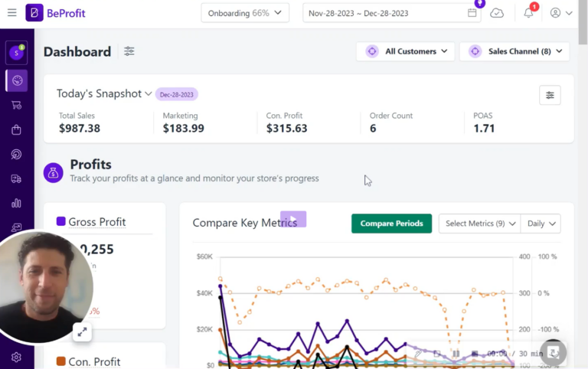Click the dashboard customize sliders icon
Viewport: 588px width, 369px height.
129,51
